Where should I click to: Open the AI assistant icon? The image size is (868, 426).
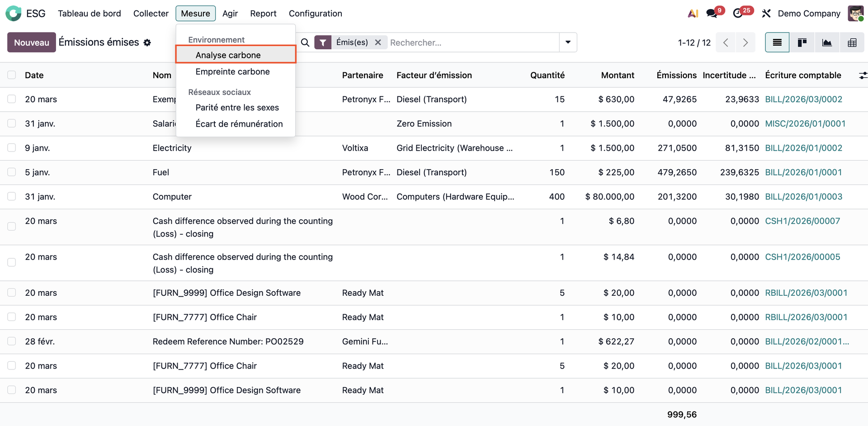pos(693,14)
